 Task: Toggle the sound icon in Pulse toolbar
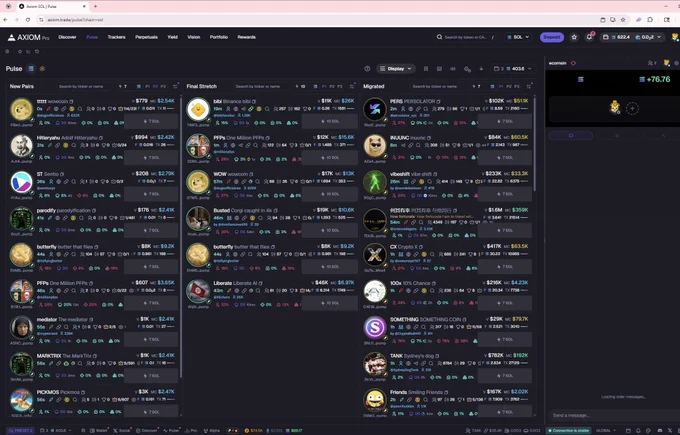[x=453, y=69]
